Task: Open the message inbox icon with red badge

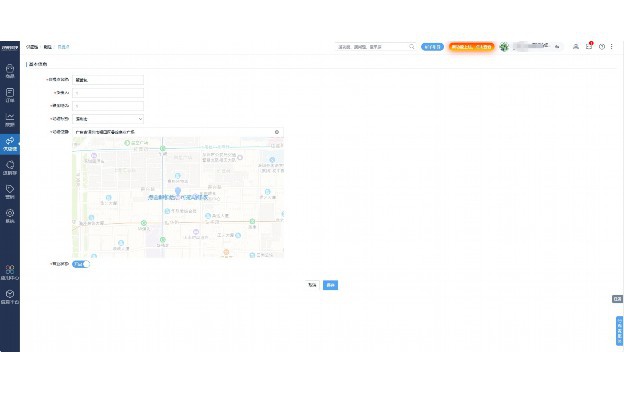Action: (x=589, y=46)
